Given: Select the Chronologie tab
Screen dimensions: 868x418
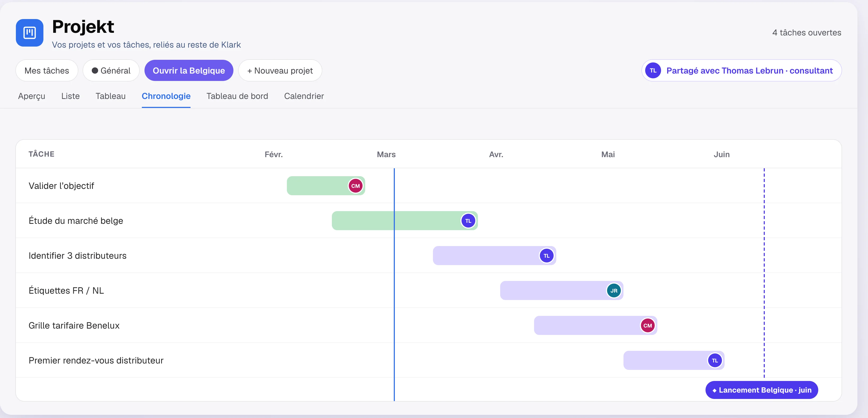Looking at the screenshot, I should [166, 96].
